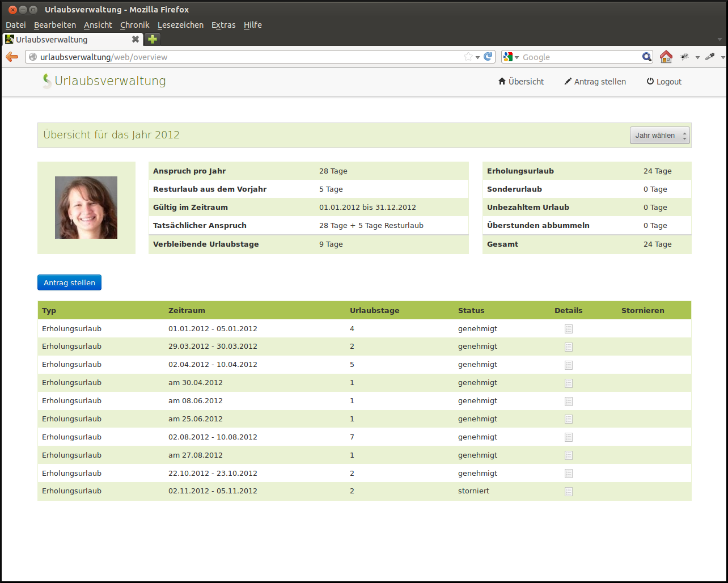Click the bug extension icon in the toolbar
This screenshot has width=728, height=583.
coord(685,57)
